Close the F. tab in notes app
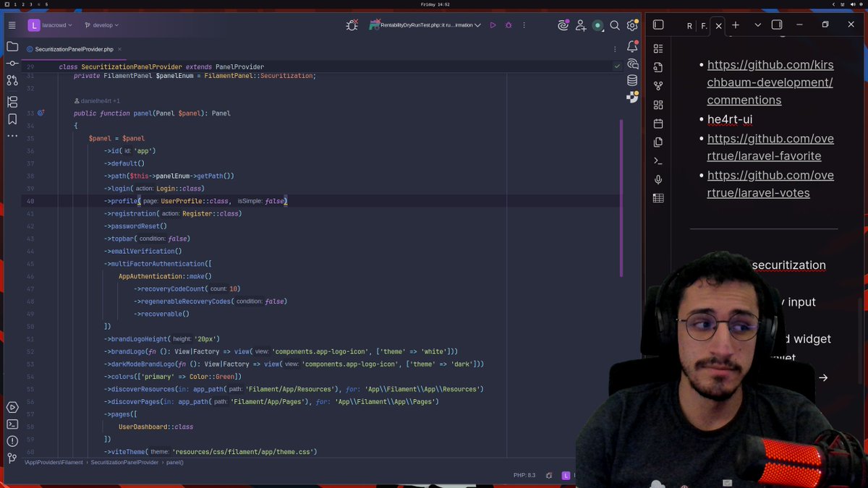The image size is (868, 488). click(x=718, y=25)
